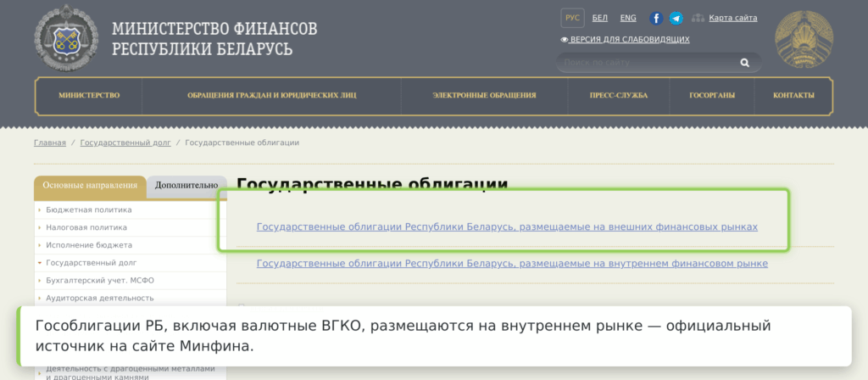The height and width of the screenshot is (380, 868).
Task: Open Аудиторская деятельность sidebar item
Action: point(130,298)
